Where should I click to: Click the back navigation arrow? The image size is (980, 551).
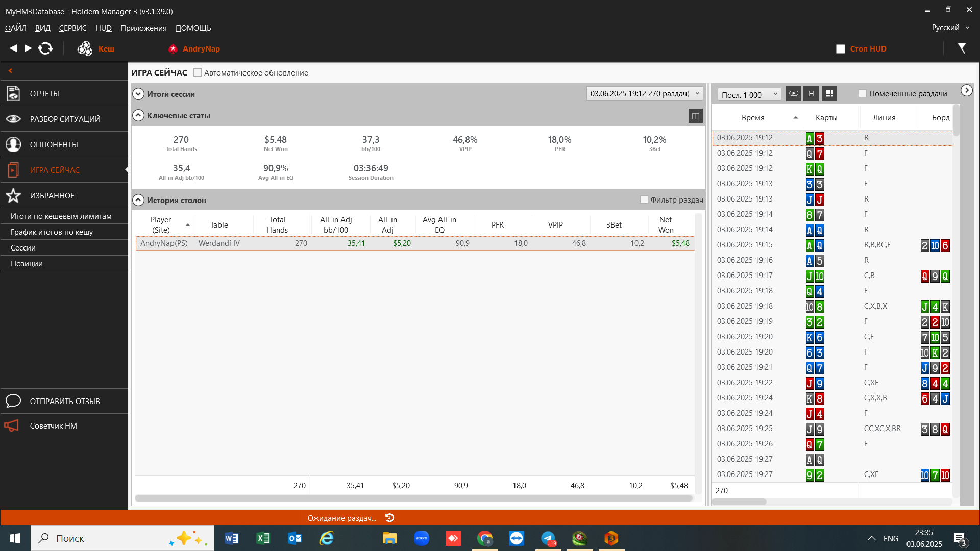click(x=13, y=48)
